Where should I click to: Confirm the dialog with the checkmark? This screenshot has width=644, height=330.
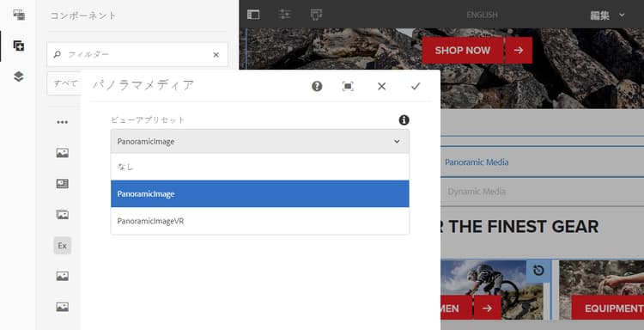tap(416, 86)
